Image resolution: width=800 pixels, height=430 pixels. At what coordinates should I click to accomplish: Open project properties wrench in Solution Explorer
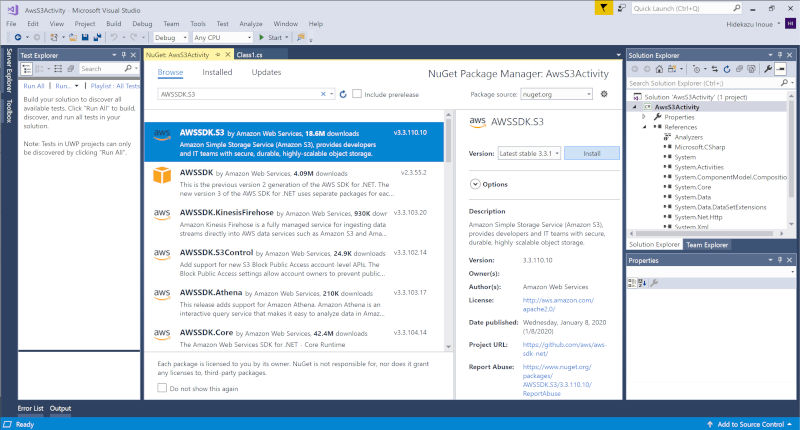coord(767,69)
